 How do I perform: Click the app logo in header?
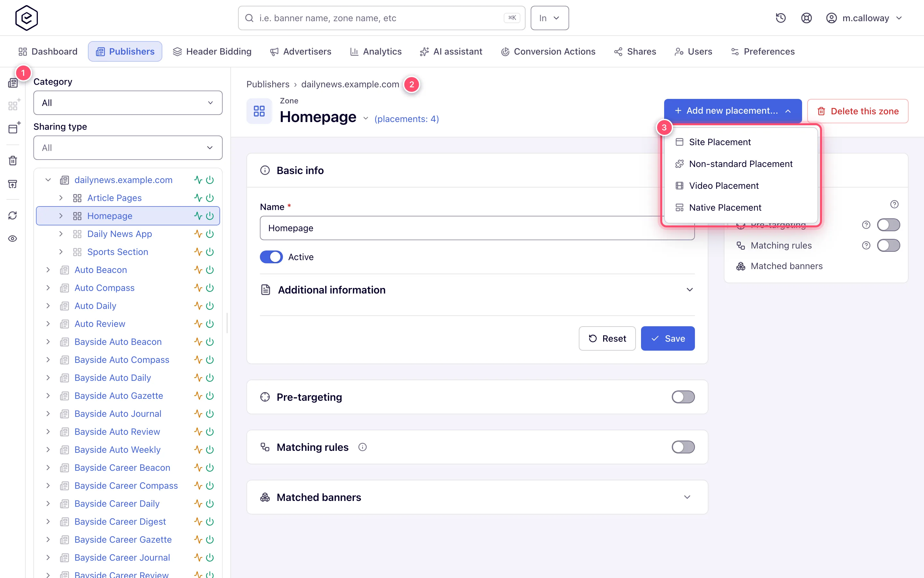(x=26, y=18)
